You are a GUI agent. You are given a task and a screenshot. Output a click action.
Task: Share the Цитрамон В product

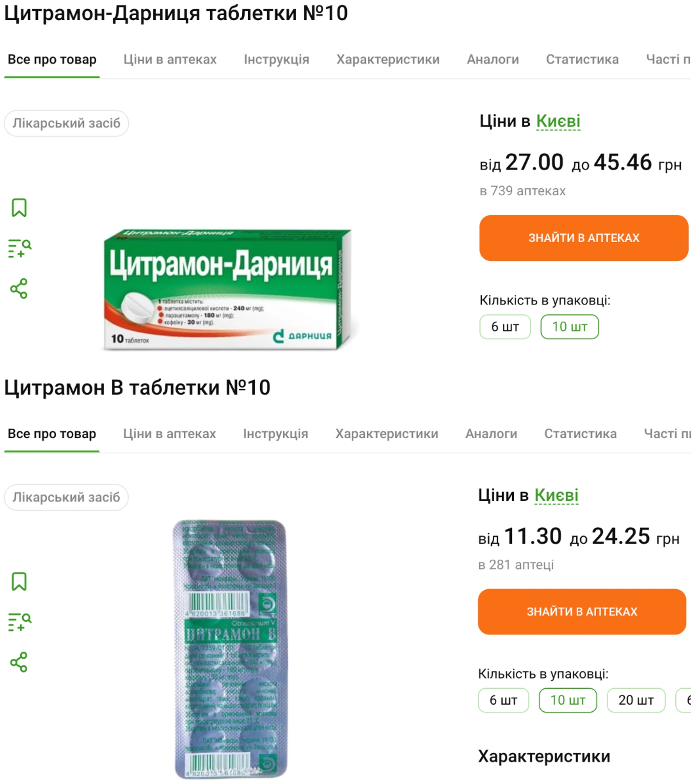(19, 662)
